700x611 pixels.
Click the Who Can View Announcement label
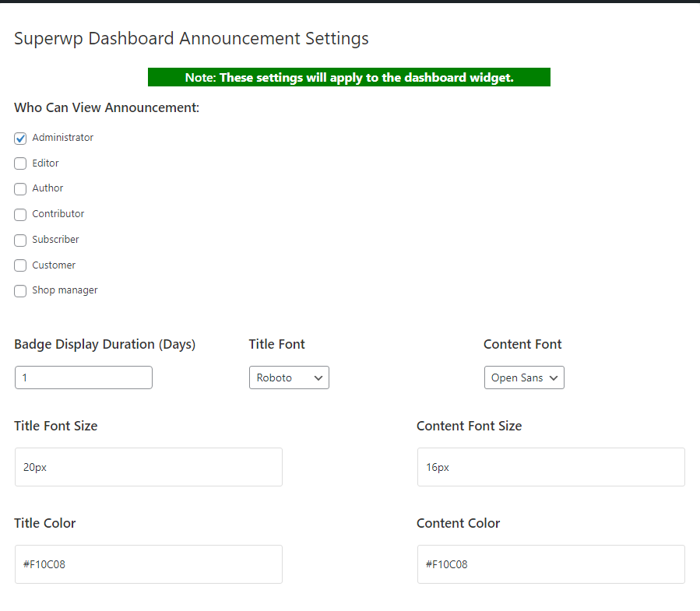point(107,107)
